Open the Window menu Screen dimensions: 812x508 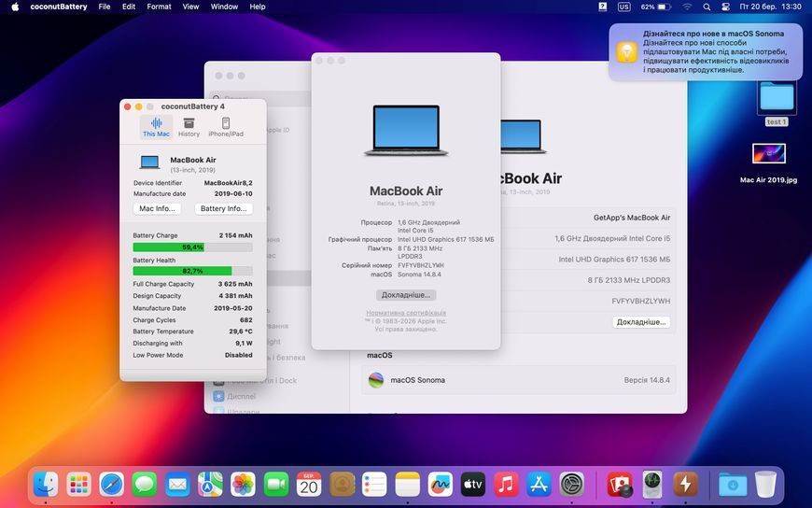tap(224, 7)
